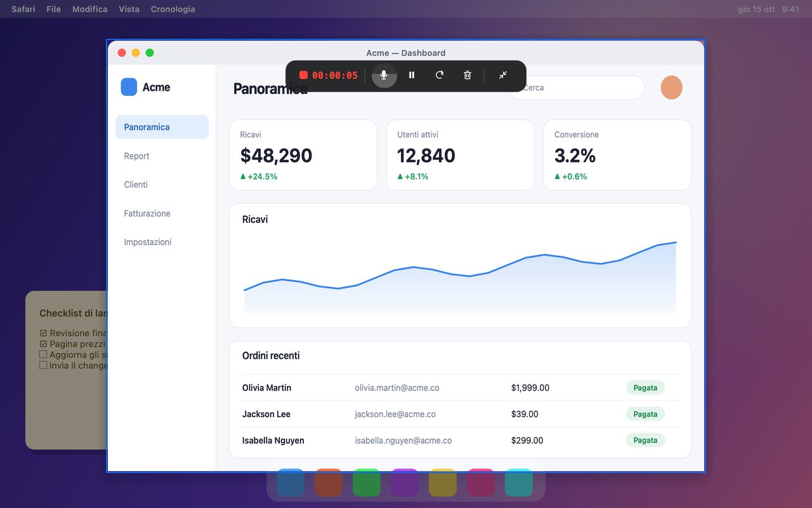812x508 pixels.
Task: Click the blue Acme logo square
Action: [x=129, y=87]
